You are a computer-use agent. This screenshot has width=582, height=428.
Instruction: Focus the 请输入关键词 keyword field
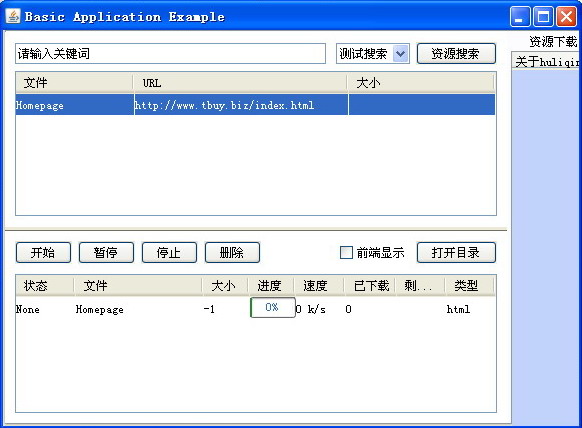(170, 53)
